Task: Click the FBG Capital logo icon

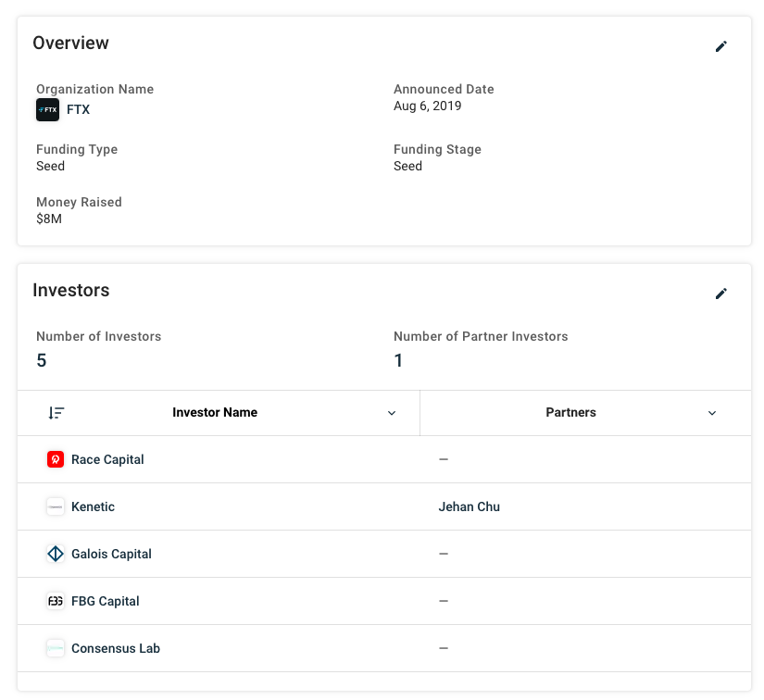Action: point(56,601)
